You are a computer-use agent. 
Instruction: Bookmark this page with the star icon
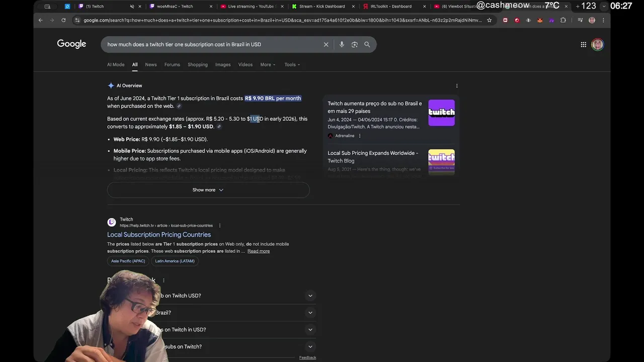point(489,20)
